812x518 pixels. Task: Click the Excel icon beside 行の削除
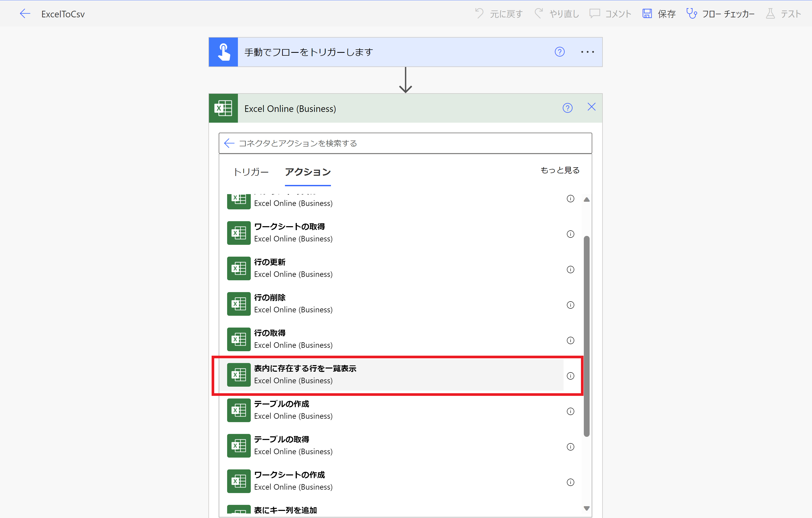tap(239, 304)
